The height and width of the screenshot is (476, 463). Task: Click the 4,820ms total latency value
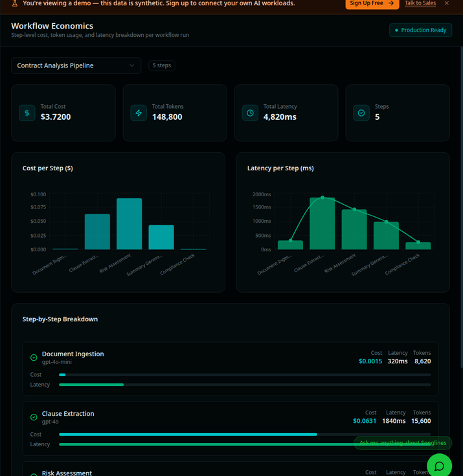280,117
